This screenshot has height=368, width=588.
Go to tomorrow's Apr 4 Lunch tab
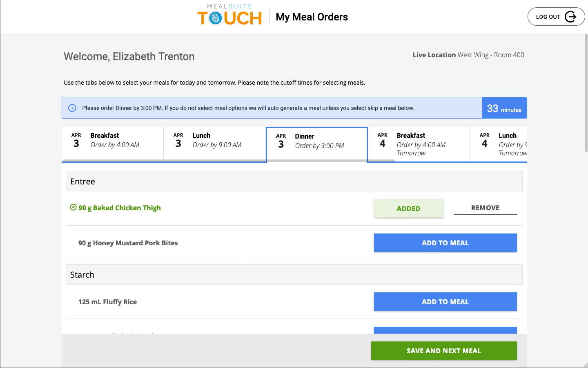(499, 144)
